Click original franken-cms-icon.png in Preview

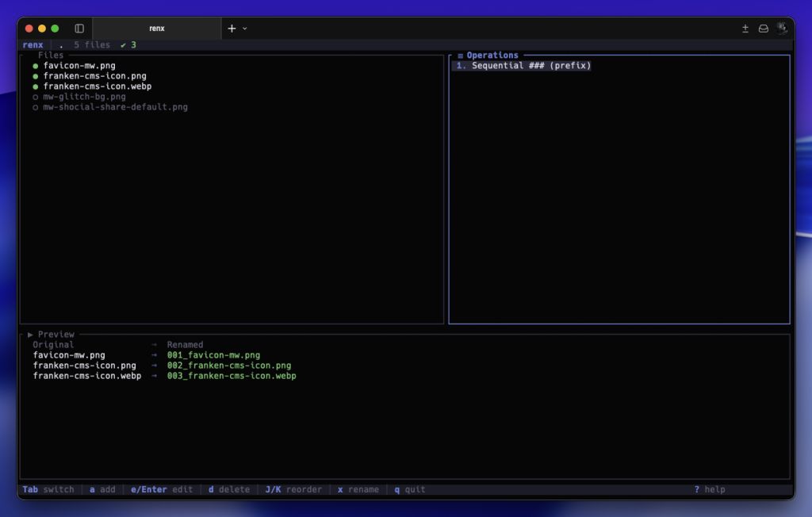[x=84, y=366]
